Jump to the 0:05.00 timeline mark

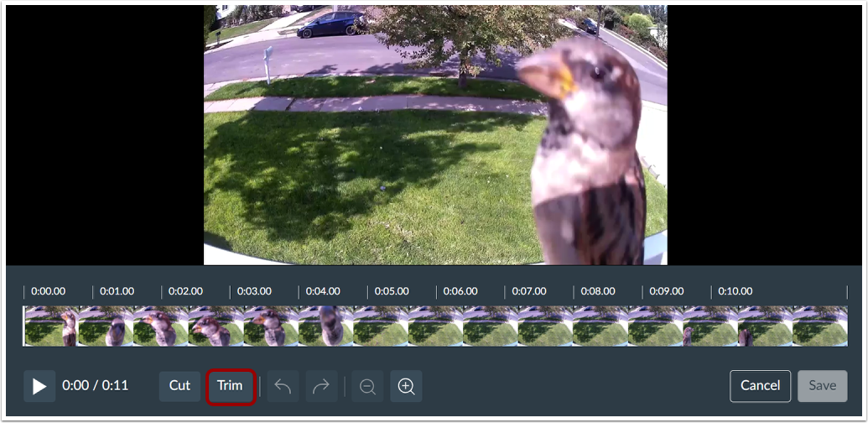click(x=392, y=291)
